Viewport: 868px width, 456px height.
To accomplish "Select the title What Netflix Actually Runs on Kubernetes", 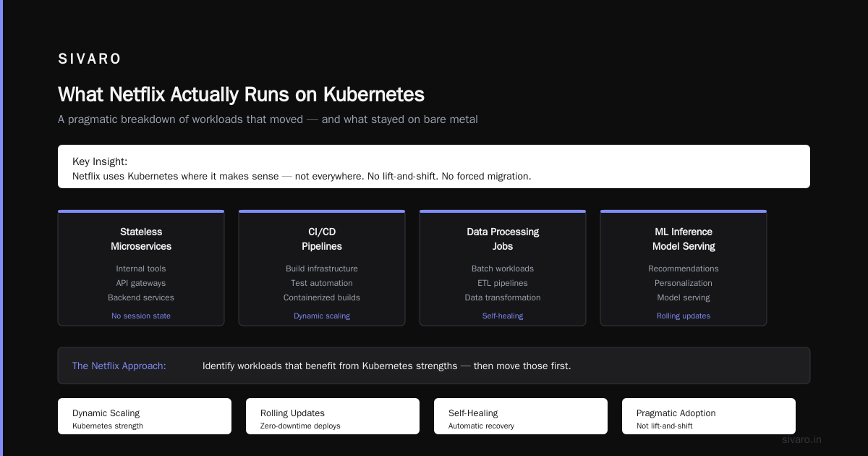I will point(241,95).
